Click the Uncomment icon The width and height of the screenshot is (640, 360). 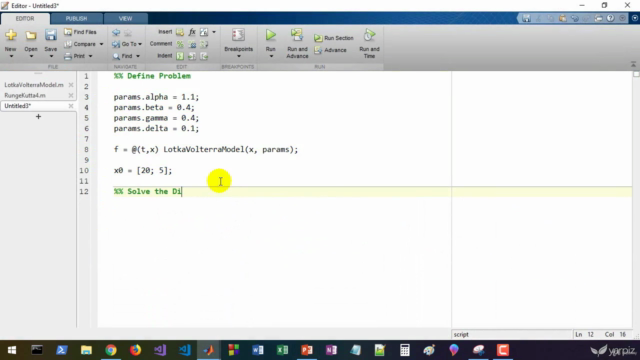coord(192,44)
